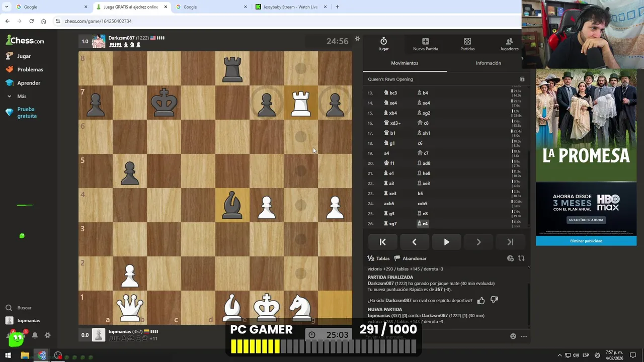This screenshot has height=362, width=644.
Task: Give thumbs down for opponent sportsmanship
Action: click(x=494, y=300)
